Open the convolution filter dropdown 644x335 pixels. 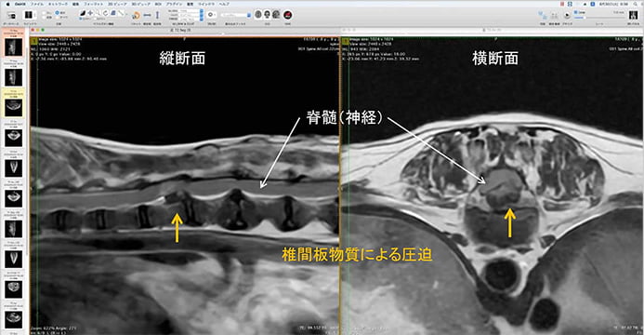tap(236, 15)
